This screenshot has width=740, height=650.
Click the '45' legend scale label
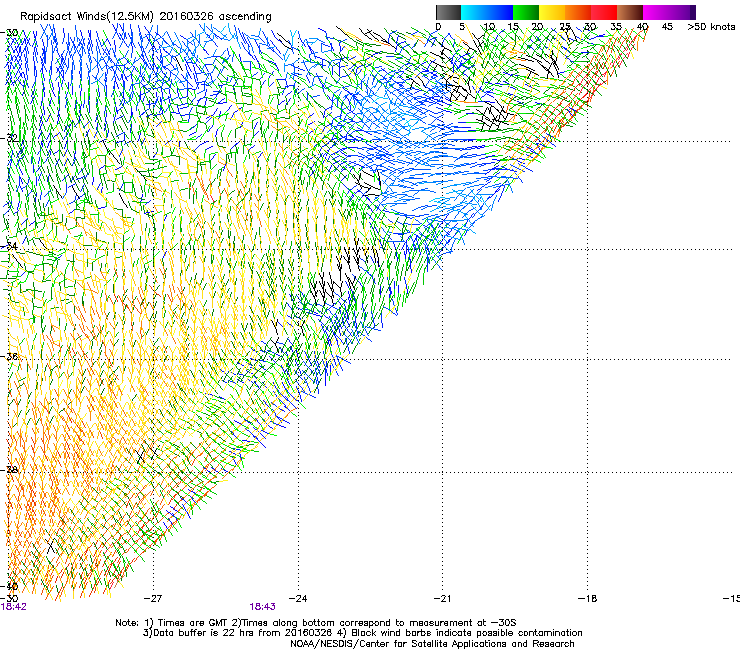click(667, 27)
